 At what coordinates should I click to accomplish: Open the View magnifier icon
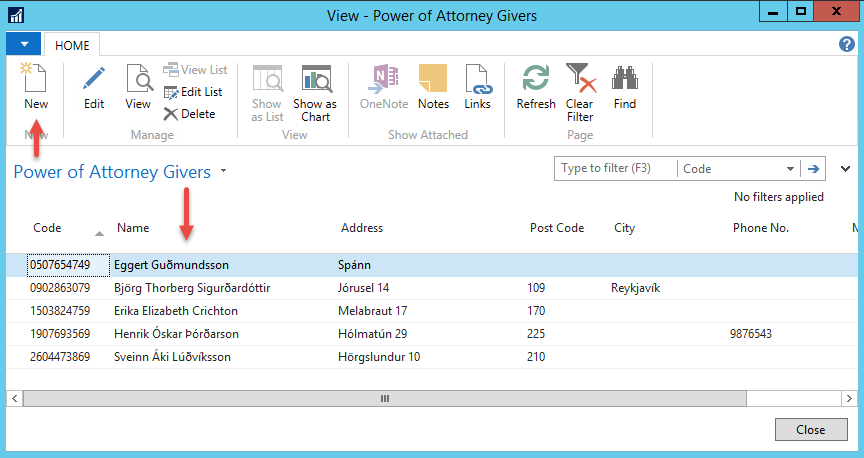point(138,79)
